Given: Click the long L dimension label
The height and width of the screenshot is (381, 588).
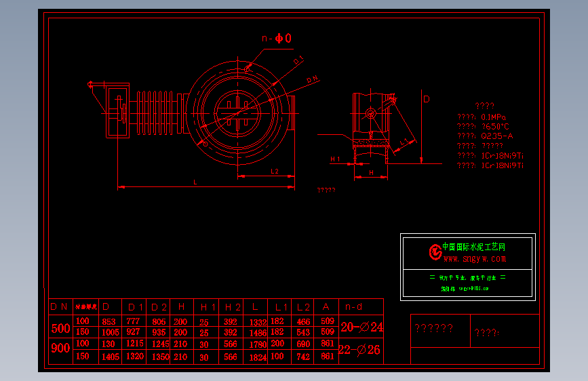Looking at the screenshot, I should tap(195, 182).
